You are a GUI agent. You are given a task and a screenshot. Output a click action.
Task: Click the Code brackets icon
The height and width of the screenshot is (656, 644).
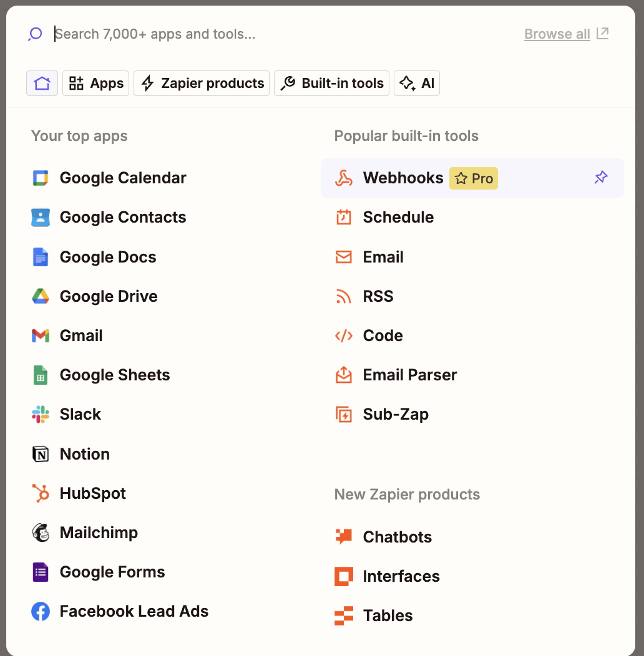coord(344,336)
